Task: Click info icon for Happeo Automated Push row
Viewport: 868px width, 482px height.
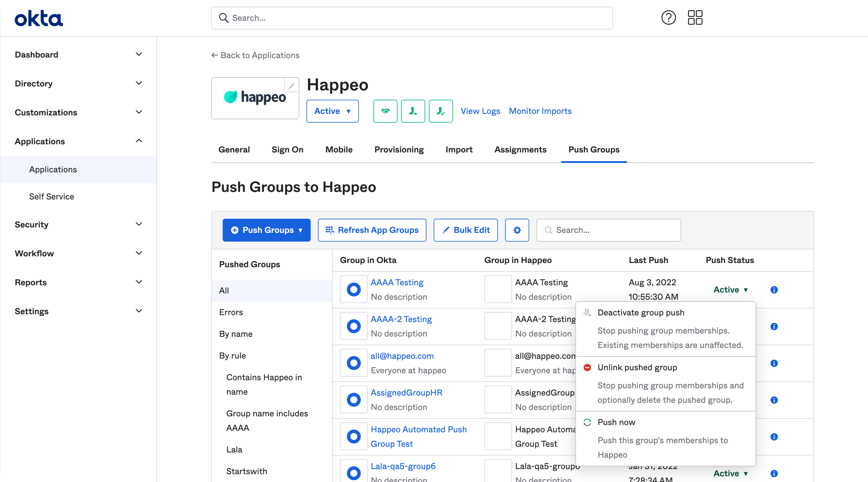Action: [x=774, y=437]
